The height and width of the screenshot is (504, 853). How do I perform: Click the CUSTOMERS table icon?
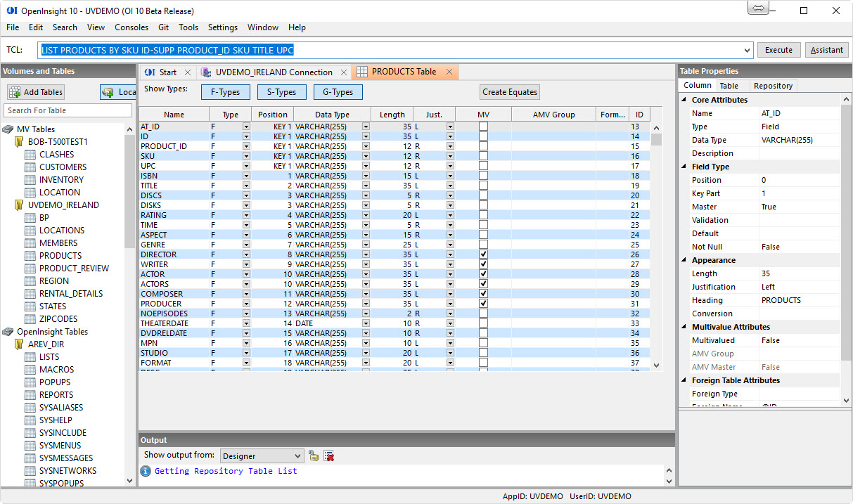click(x=30, y=167)
